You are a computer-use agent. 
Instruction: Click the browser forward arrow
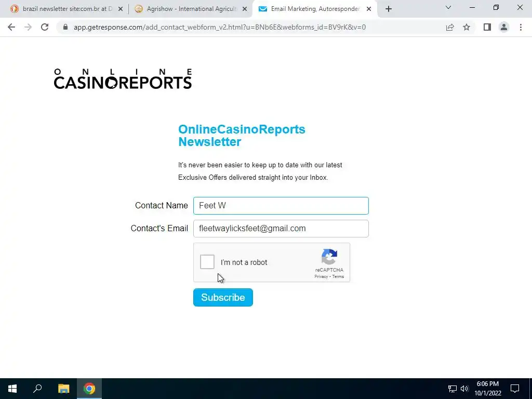tap(28, 27)
